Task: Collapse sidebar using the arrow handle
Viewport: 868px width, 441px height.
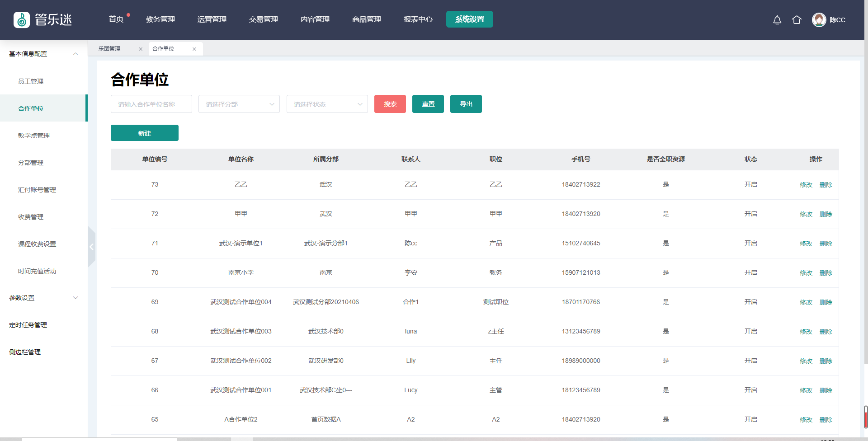Action: click(92, 247)
